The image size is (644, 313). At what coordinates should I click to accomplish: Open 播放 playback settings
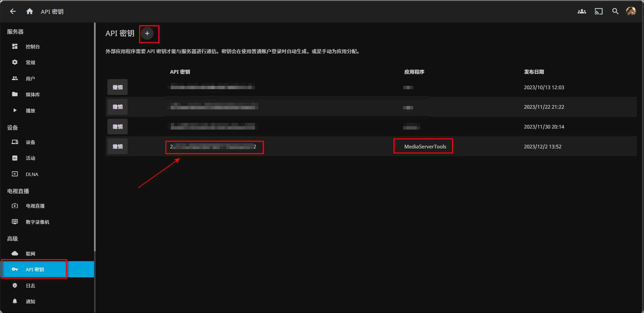point(30,111)
